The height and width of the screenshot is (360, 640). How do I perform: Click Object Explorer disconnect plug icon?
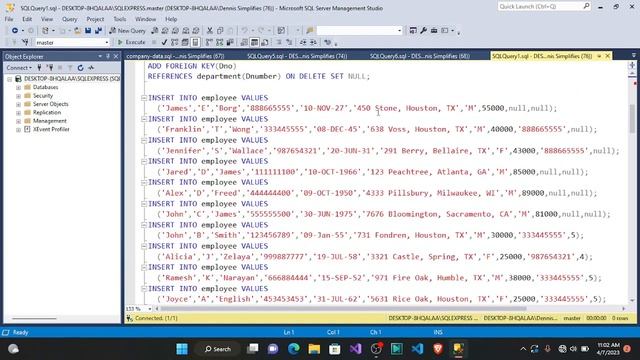(50, 68)
